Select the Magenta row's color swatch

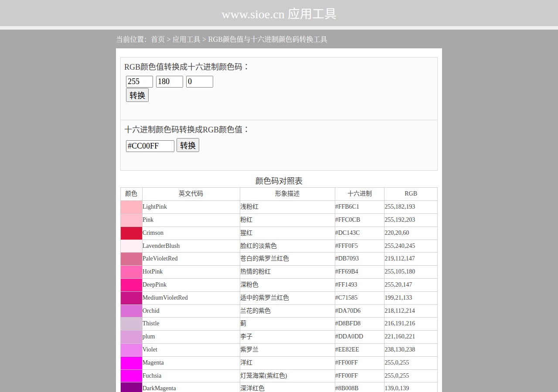(132, 363)
